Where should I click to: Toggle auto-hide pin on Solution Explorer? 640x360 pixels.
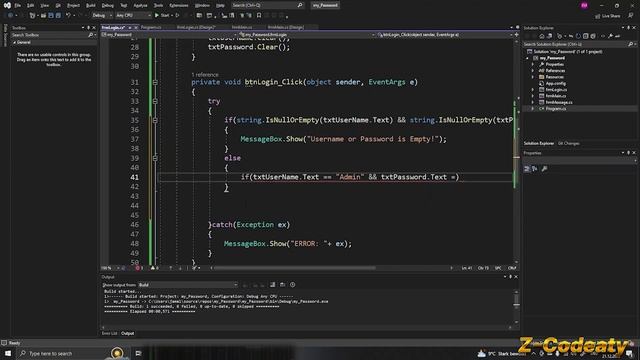[x=629, y=28]
